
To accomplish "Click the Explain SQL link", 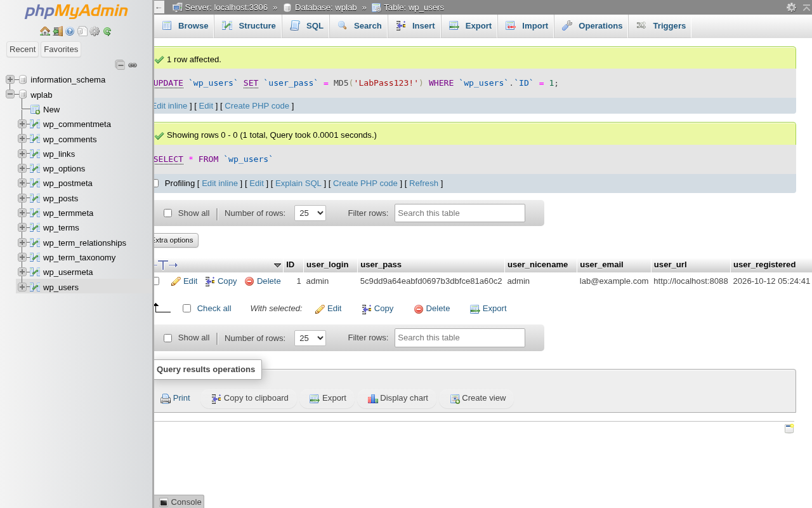I will tap(298, 184).
